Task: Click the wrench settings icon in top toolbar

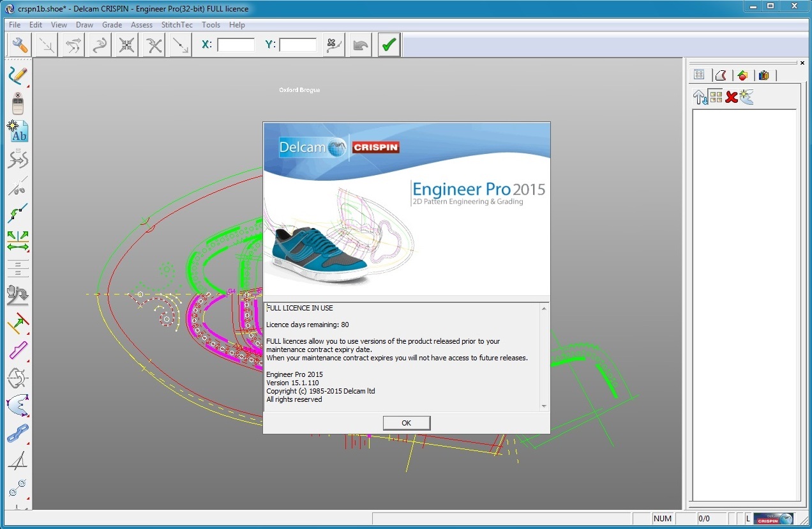Action: (20, 45)
